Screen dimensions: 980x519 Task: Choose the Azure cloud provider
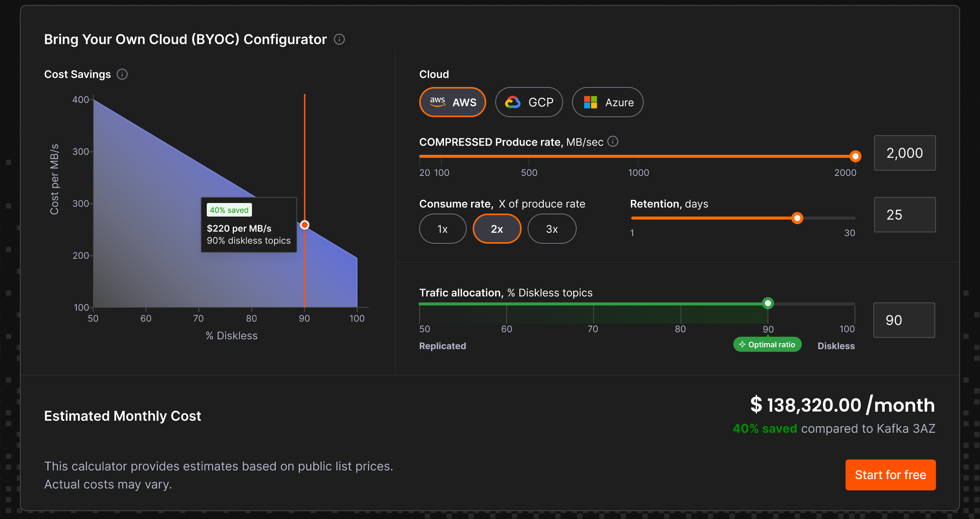click(x=608, y=102)
